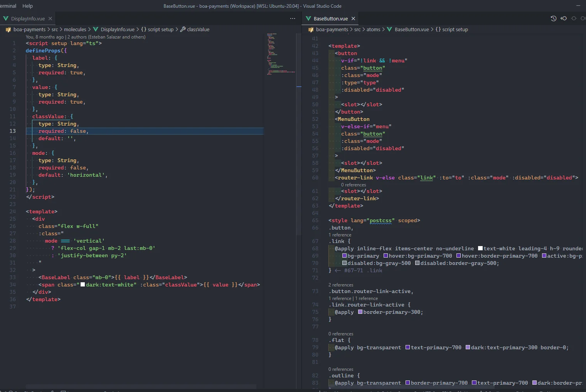This screenshot has height=392, width=586.
Task: Open the src breadcrumb dropdown in the left editor
Action: (55, 29)
